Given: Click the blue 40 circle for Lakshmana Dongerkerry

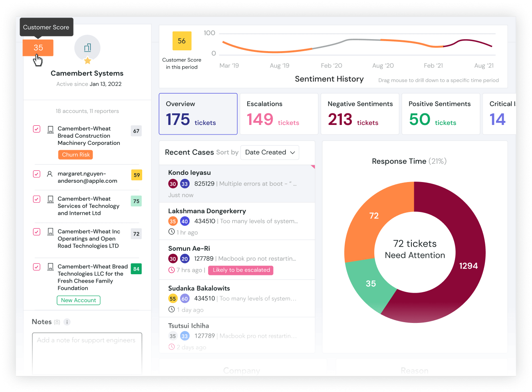Looking at the screenshot, I should pyautogui.click(x=185, y=221).
